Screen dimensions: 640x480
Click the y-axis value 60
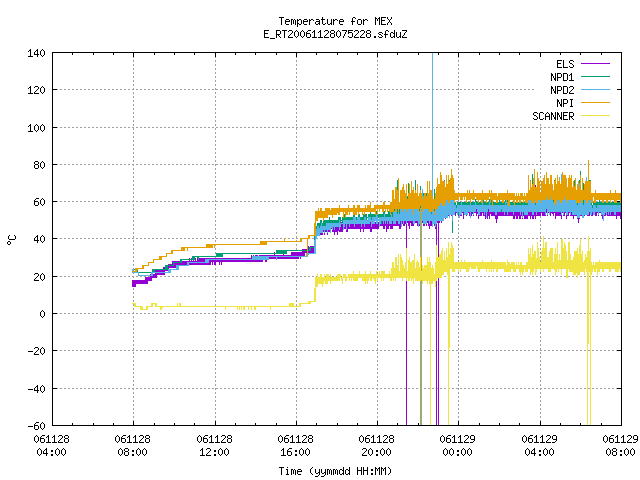coord(37,202)
